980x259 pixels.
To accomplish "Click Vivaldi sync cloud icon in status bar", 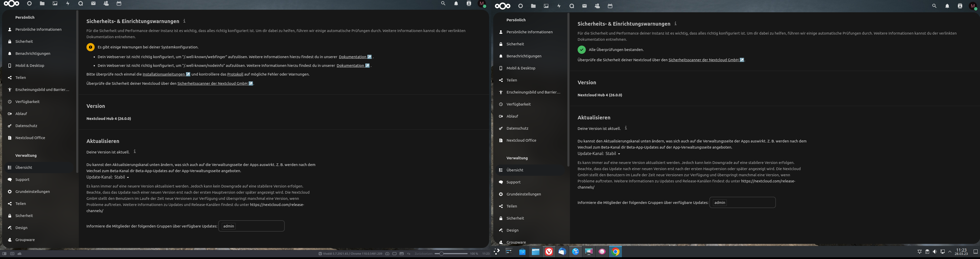I will [19, 254].
